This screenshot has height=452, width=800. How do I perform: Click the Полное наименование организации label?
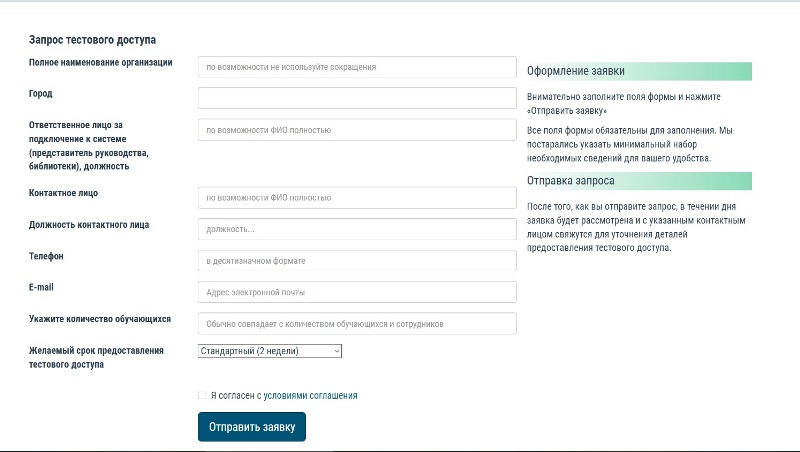[101, 62]
